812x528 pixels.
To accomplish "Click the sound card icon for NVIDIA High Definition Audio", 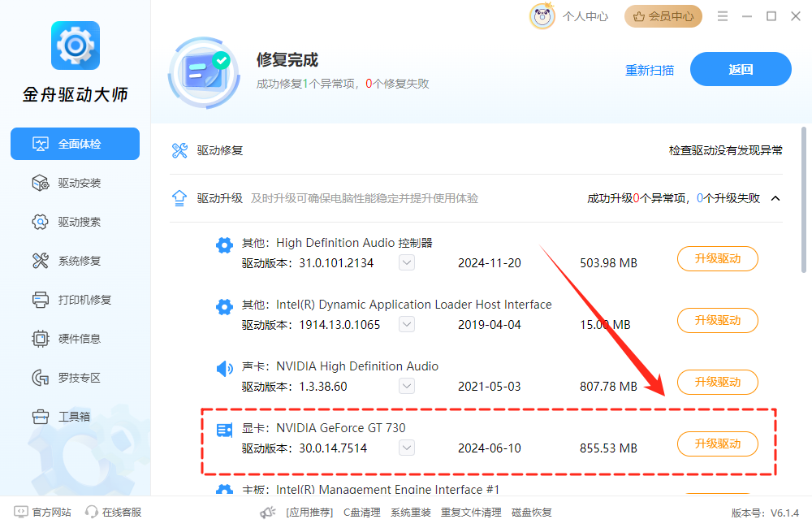I will point(224,368).
